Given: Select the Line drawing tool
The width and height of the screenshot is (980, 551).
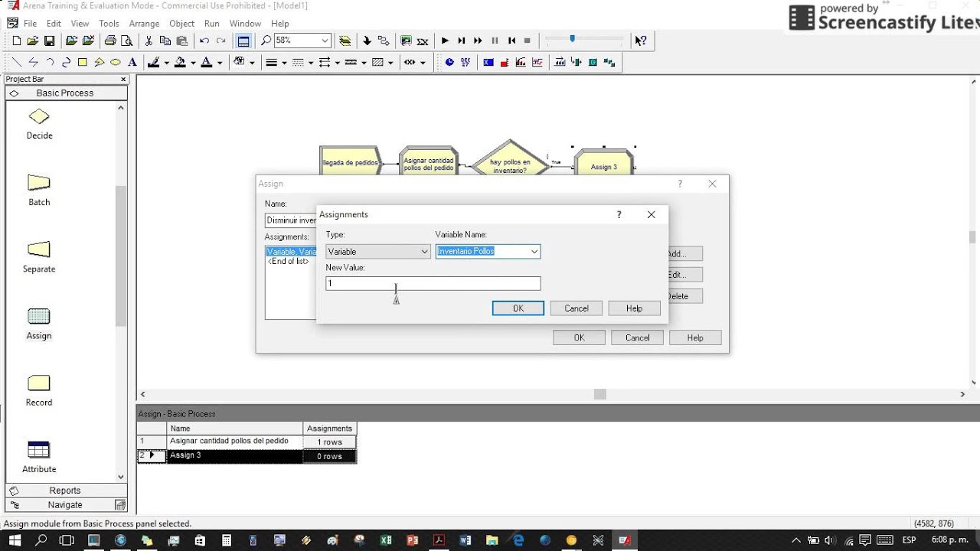Looking at the screenshot, I should pos(17,63).
